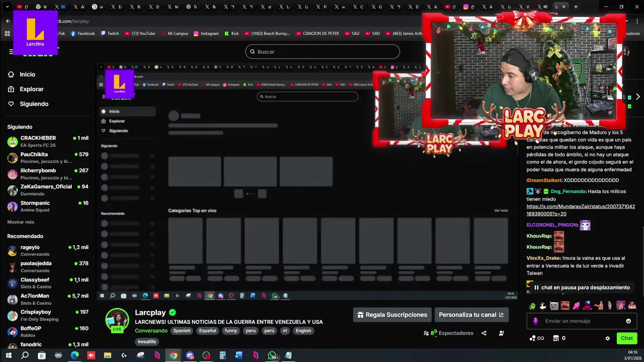Open the Instagram bookmark
Image resolution: width=644 pixels, height=362 pixels.
pos(206,33)
